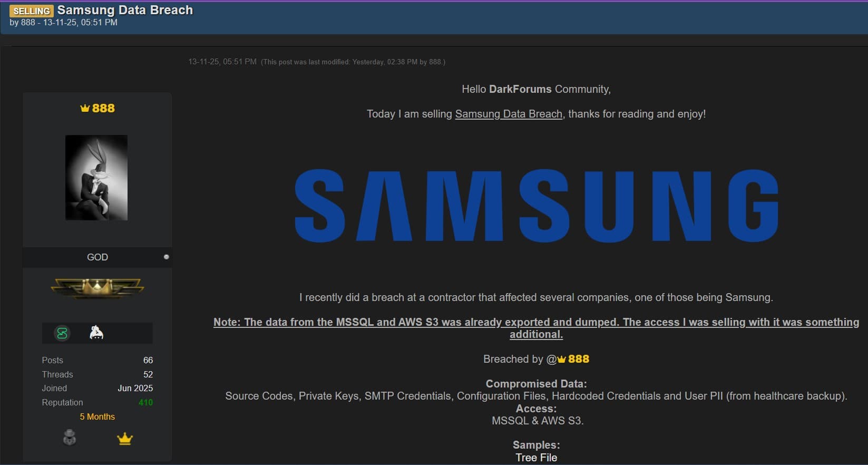View the user's 66 posts count
The image size is (868, 465).
tap(148, 360)
